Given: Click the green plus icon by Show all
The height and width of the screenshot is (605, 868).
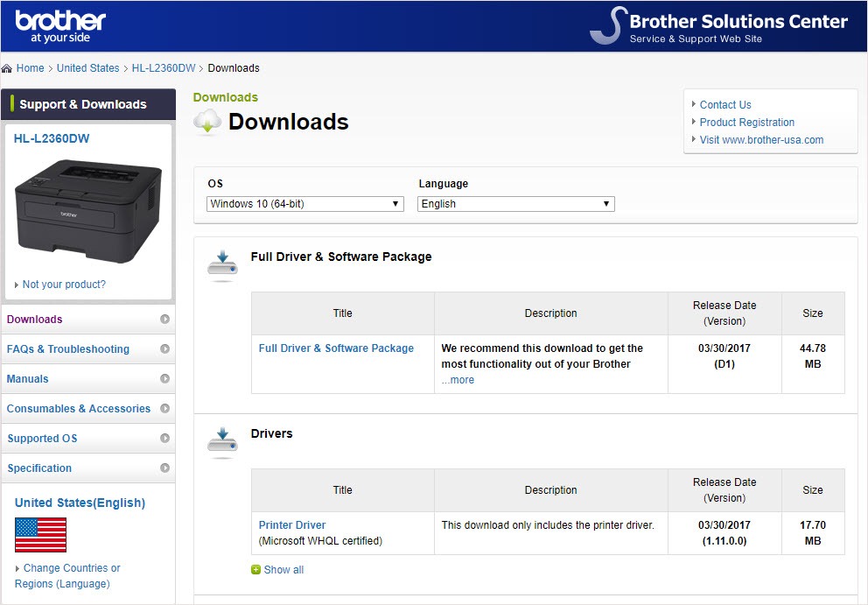Looking at the screenshot, I should [255, 570].
